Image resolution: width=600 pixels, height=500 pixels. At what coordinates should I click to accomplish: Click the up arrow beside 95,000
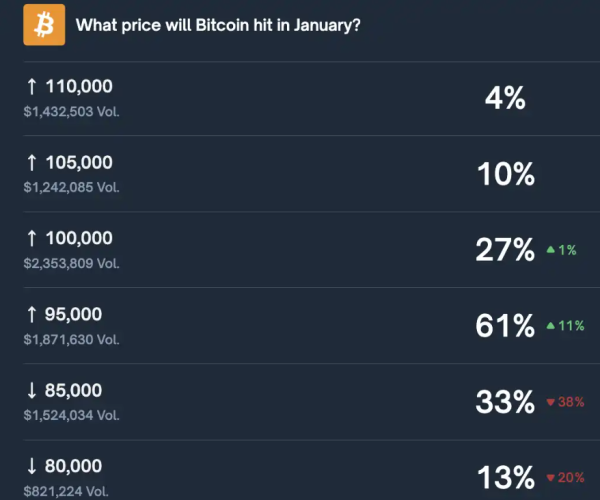point(30,315)
